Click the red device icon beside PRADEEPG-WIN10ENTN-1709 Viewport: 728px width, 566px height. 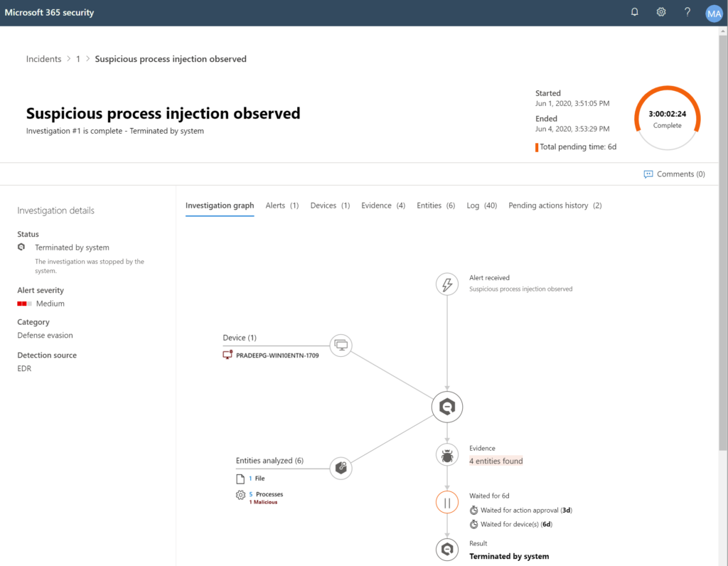227,356
